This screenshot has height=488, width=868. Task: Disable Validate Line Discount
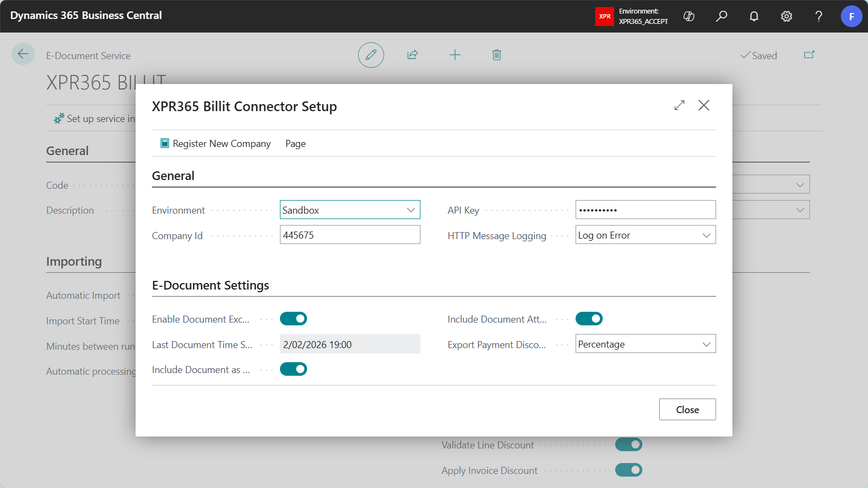click(x=628, y=444)
